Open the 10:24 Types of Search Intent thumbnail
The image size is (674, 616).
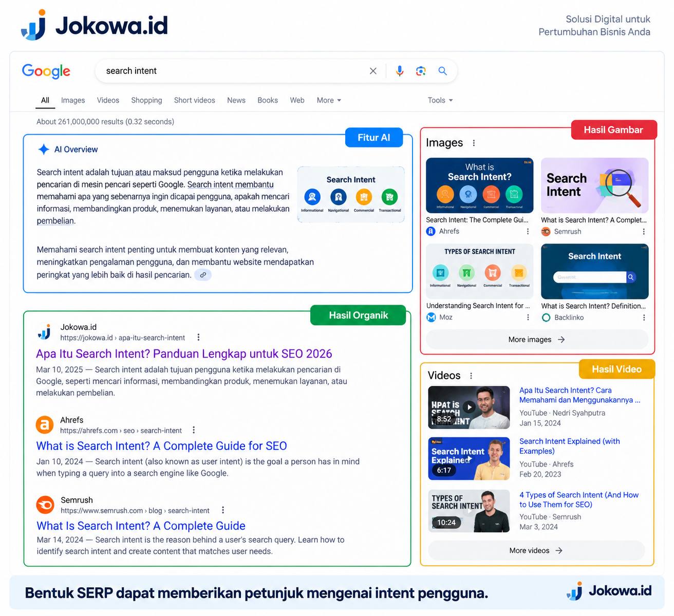tap(469, 511)
